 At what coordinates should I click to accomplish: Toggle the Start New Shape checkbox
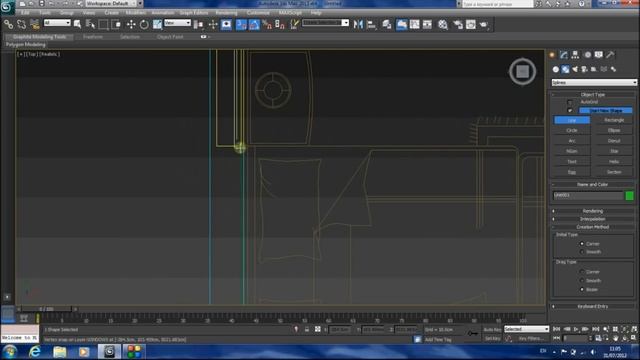pos(570,110)
